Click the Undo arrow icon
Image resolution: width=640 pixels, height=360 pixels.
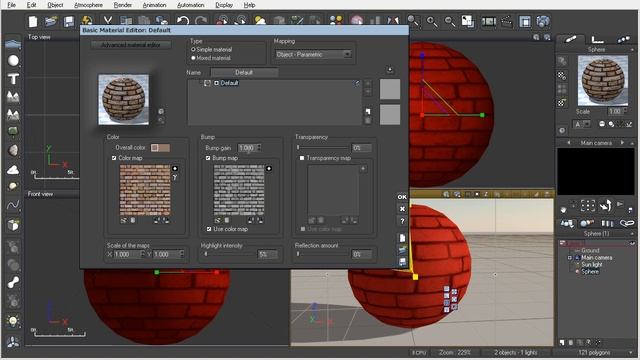pos(183,20)
